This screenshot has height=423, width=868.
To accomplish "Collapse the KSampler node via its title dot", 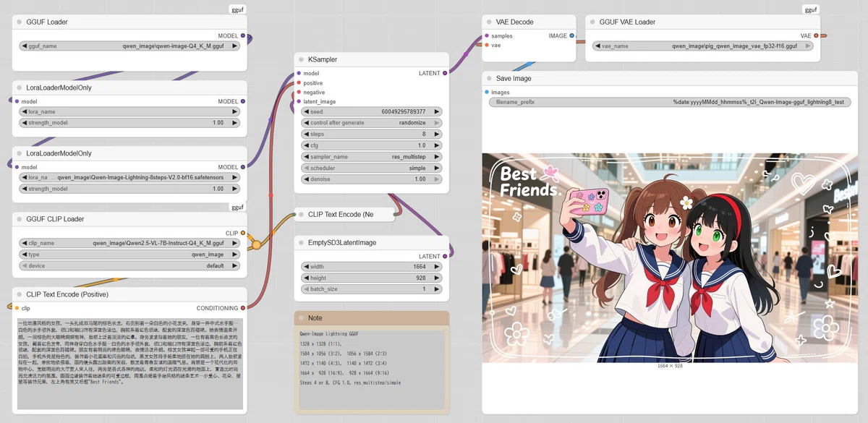I will pos(302,59).
